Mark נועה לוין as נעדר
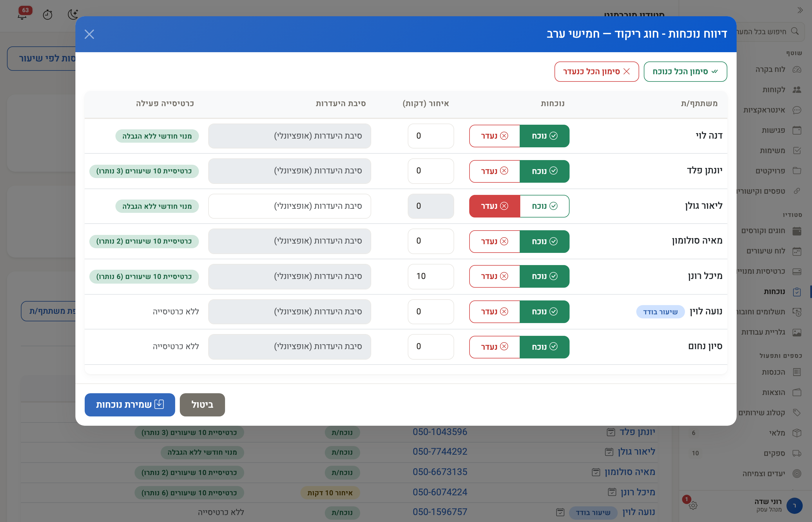Image resolution: width=812 pixels, height=522 pixels. [x=494, y=311]
